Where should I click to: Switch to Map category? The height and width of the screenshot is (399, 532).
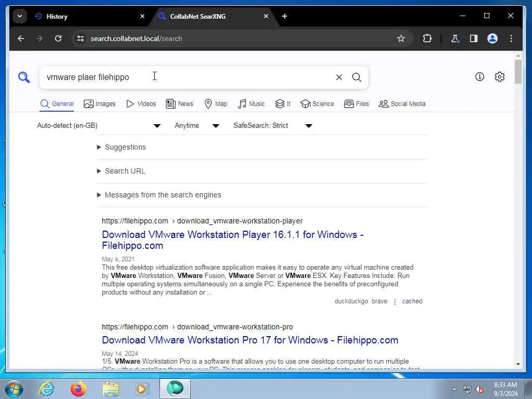216,104
